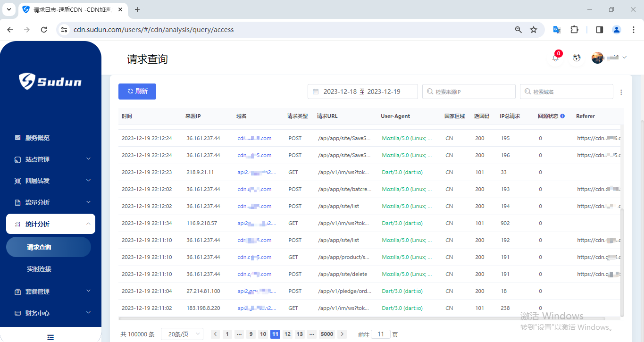The height and width of the screenshot is (342, 644).
Task: Select 实时连接 in the sidebar
Action: point(39,269)
